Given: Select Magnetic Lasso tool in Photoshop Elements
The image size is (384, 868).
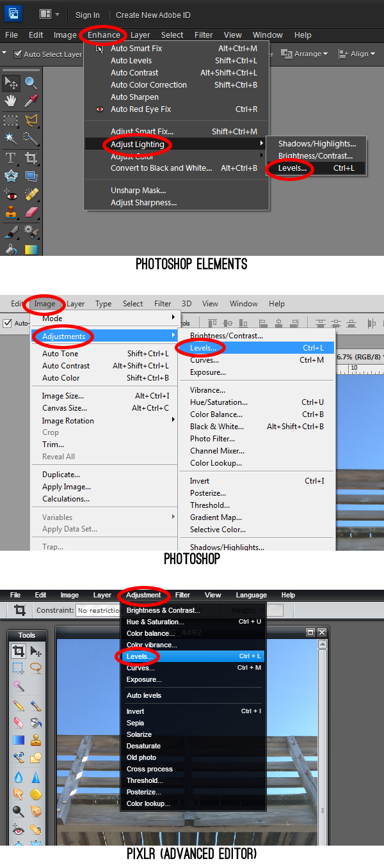Looking at the screenshot, I should point(30,120).
